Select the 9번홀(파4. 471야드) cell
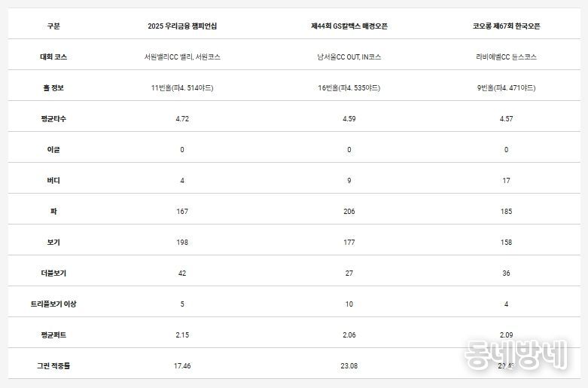 click(x=506, y=88)
